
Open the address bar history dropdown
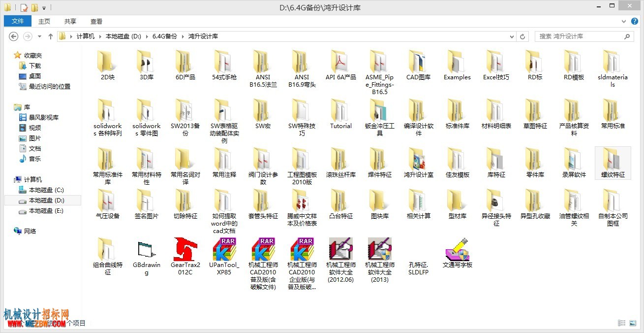[512, 36]
